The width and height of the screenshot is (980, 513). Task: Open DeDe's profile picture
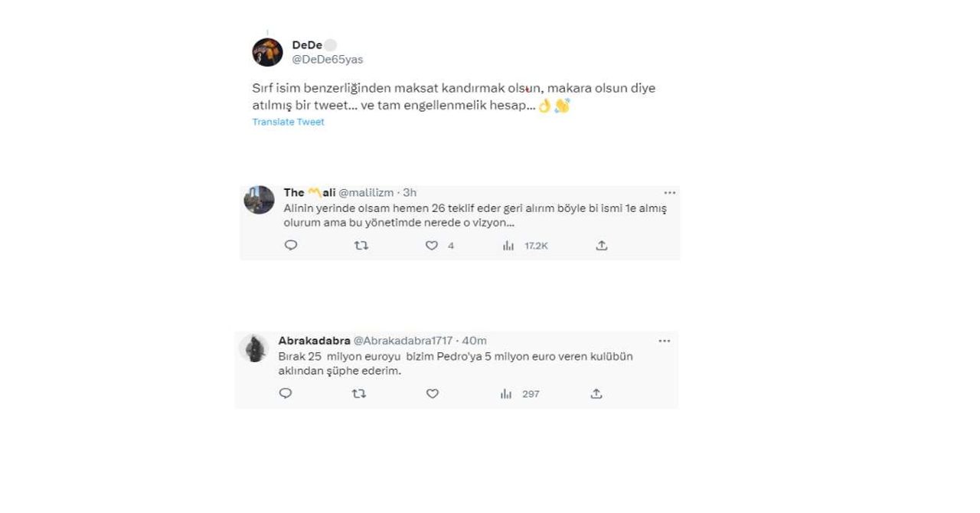point(267,52)
